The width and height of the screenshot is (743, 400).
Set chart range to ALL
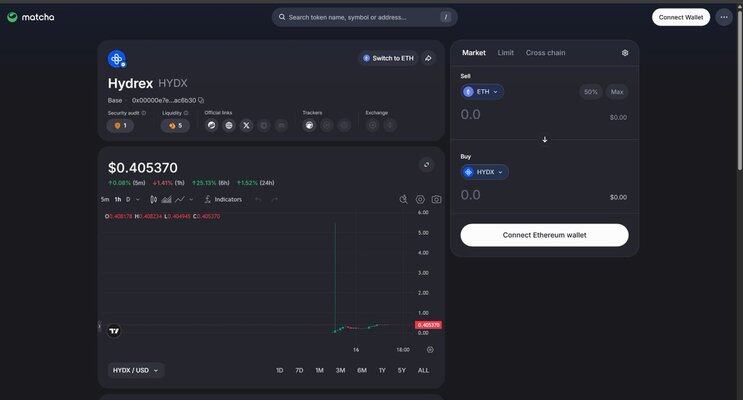[x=423, y=370]
